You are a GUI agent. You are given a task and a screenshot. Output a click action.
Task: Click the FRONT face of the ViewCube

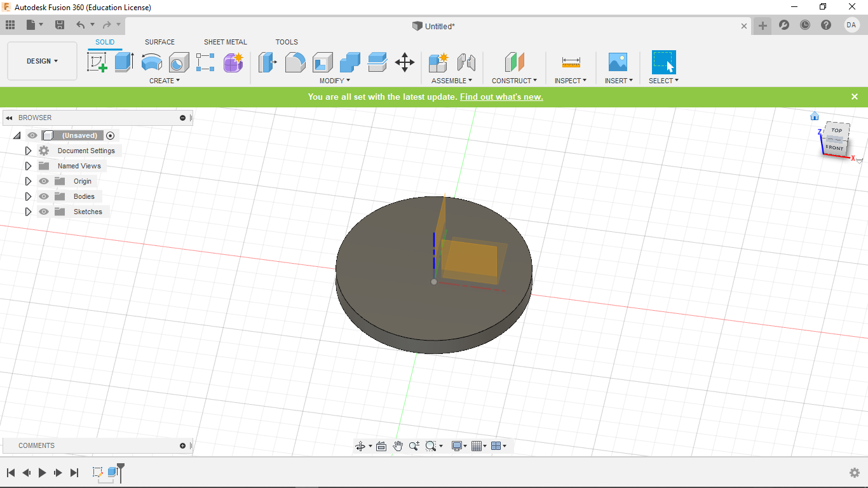click(834, 147)
